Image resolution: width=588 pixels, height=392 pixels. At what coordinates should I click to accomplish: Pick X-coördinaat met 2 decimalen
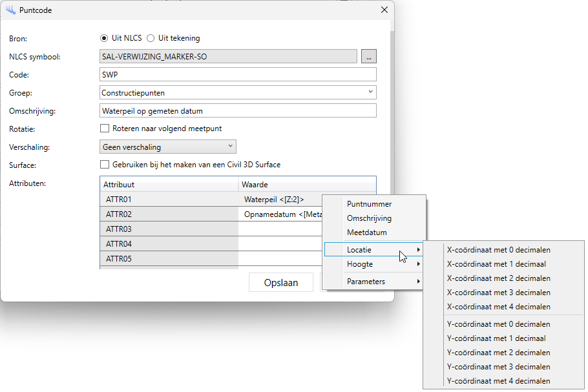coord(499,278)
